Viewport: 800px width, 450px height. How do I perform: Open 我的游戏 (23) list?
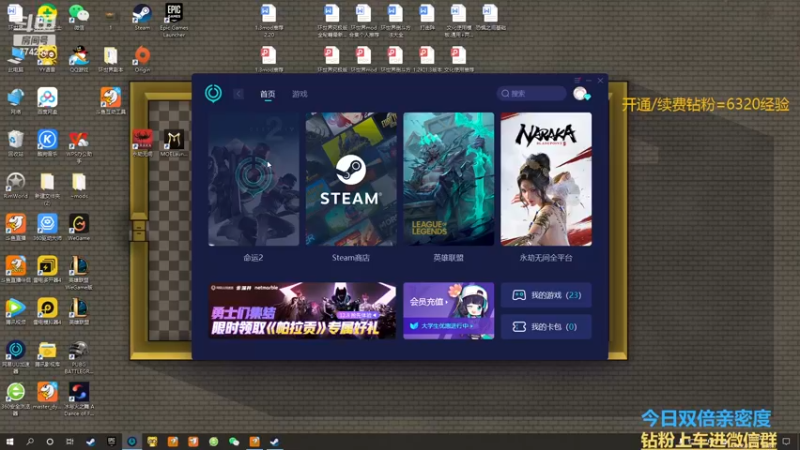click(546, 295)
